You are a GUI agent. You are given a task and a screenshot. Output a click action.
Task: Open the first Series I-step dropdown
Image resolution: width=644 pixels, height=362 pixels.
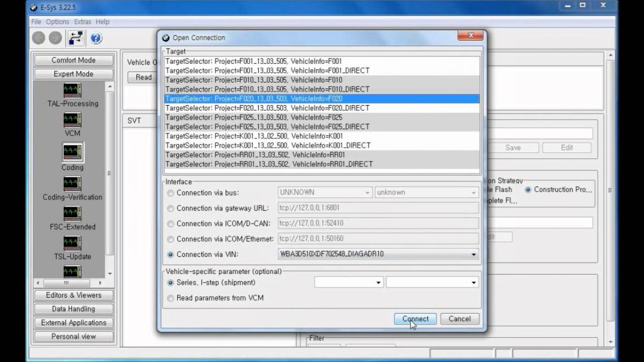(x=349, y=282)
